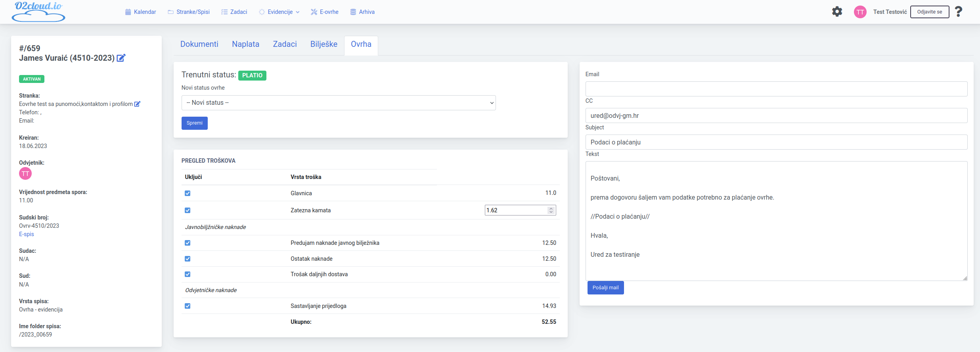Edit case name James Vuraić pencil icon

(121, 58)
